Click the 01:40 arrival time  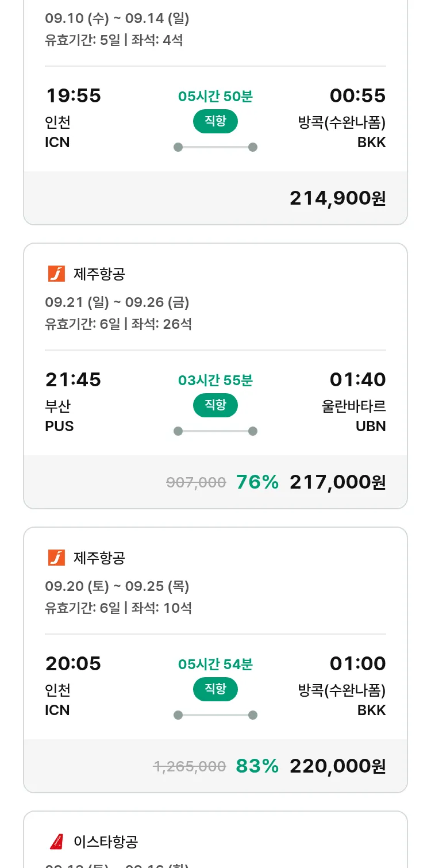tap(357, 379)
